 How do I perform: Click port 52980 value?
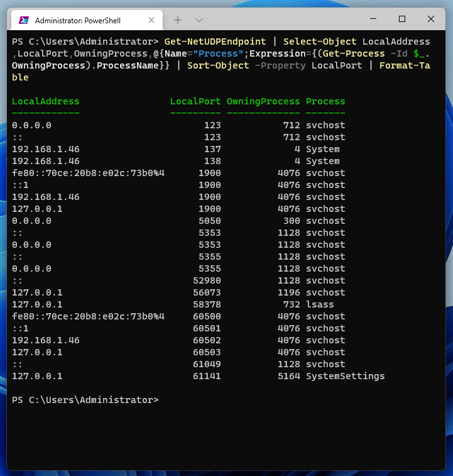pyautogui.click(x=207, y=280)
